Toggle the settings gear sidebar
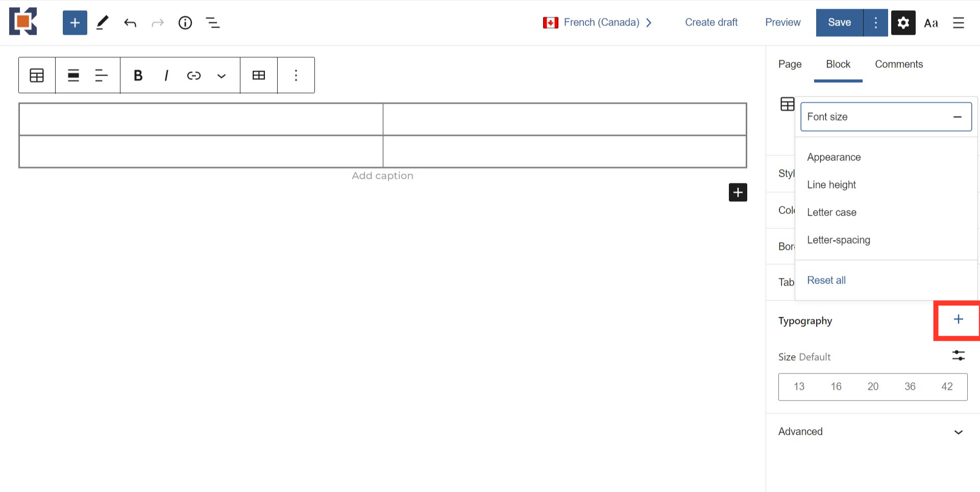980x492 pixels. [903, 22]
